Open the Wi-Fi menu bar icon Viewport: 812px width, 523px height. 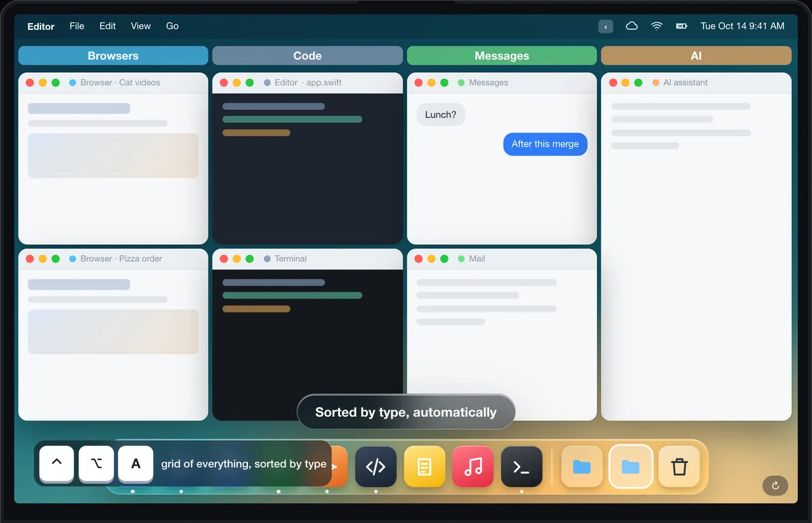pos(657,26)
